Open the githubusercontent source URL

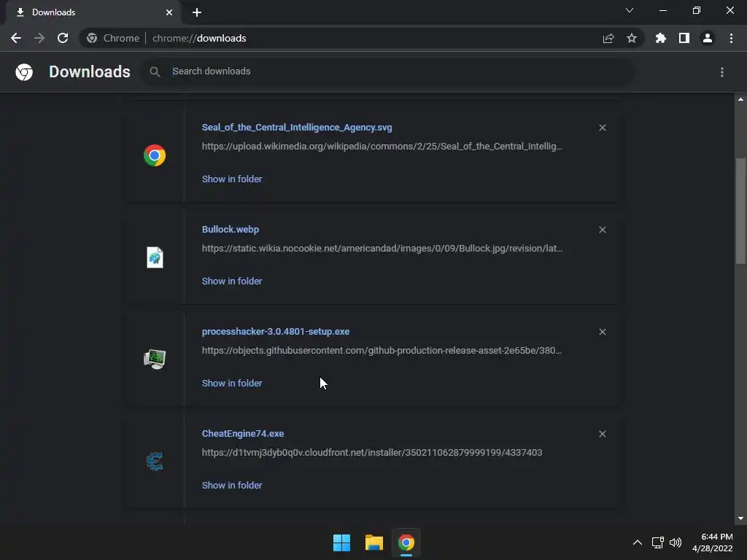[382, 351]
